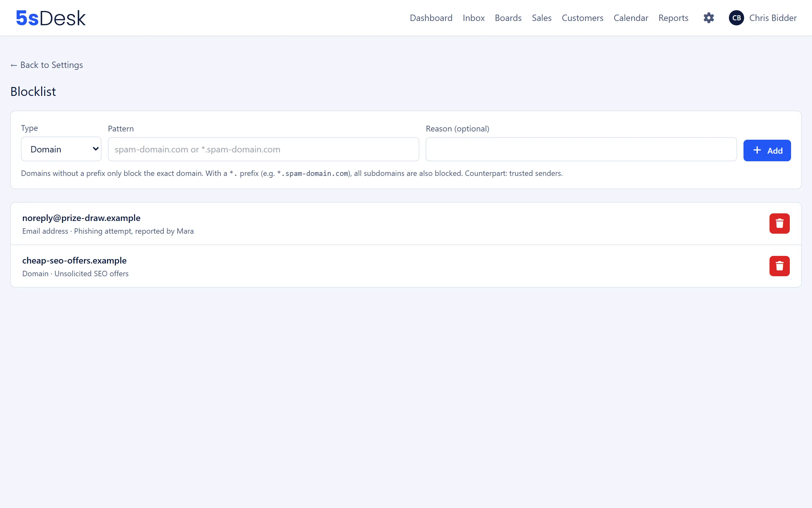
Task: Navigate to Sales
Action: 541,18
